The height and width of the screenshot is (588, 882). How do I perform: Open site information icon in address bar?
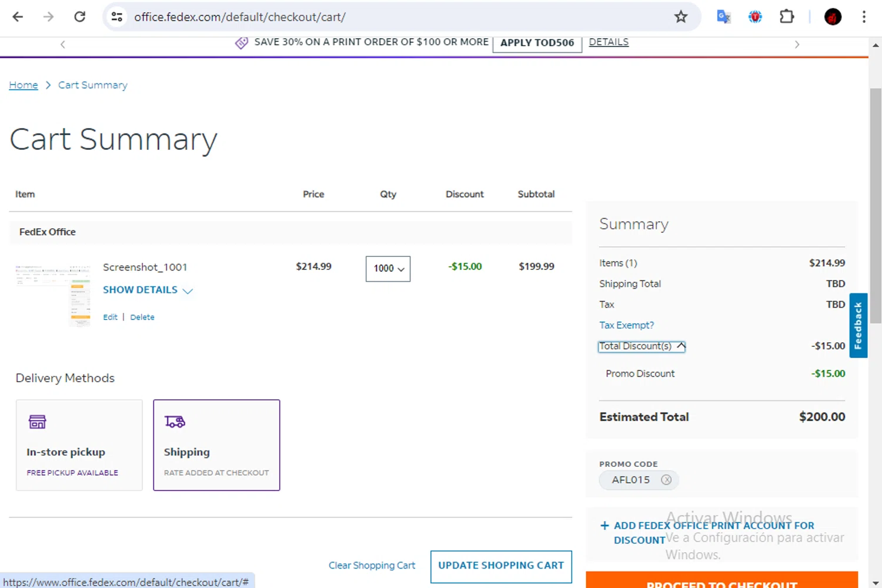click(x=117, y=17)
